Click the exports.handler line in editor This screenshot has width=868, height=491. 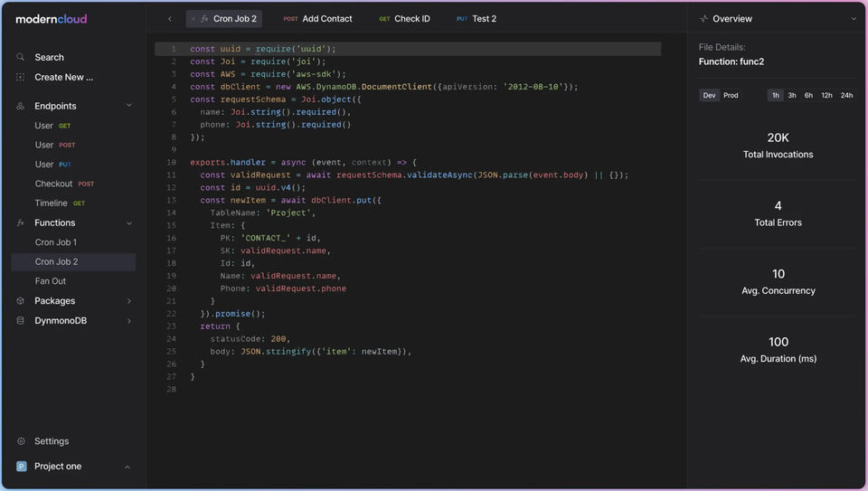pyautogui.click(x=304, y=162)
